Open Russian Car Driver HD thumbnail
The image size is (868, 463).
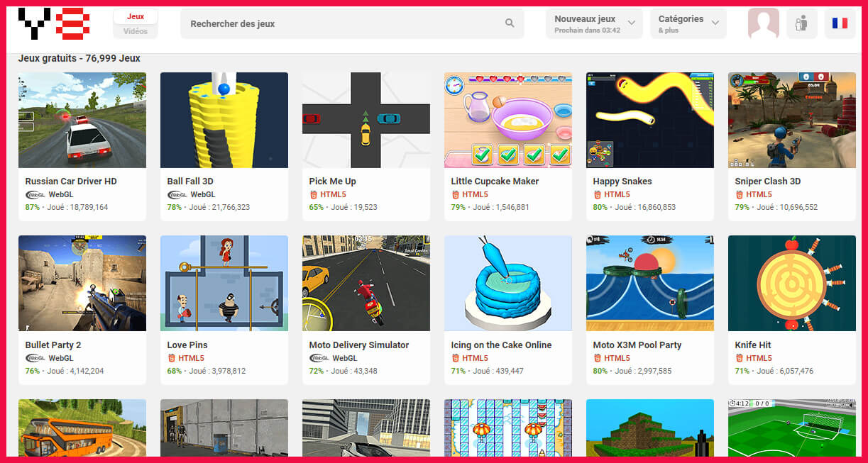(82, 120)
